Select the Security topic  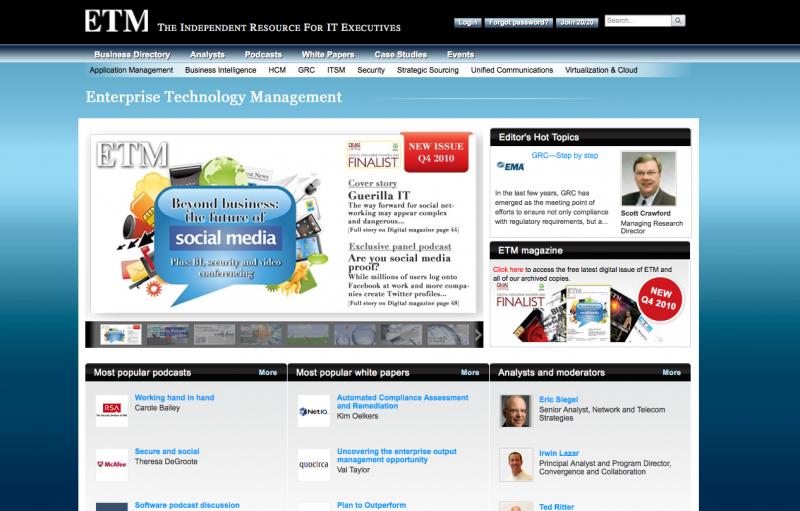coord(371,70)
